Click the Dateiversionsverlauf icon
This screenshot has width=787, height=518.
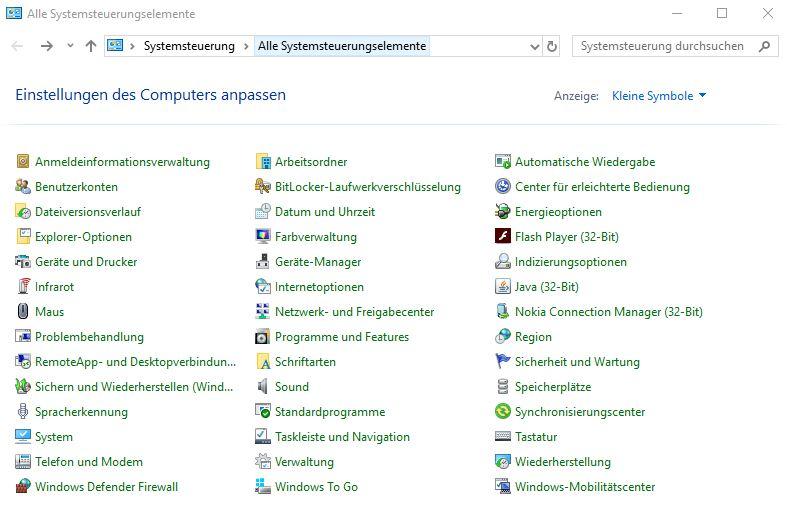[23, 211]
